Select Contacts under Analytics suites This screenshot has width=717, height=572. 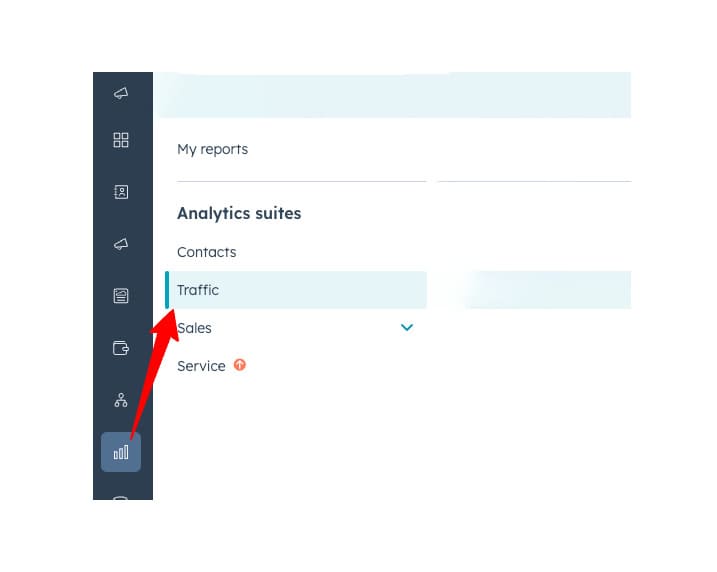[x=207, y=252]
